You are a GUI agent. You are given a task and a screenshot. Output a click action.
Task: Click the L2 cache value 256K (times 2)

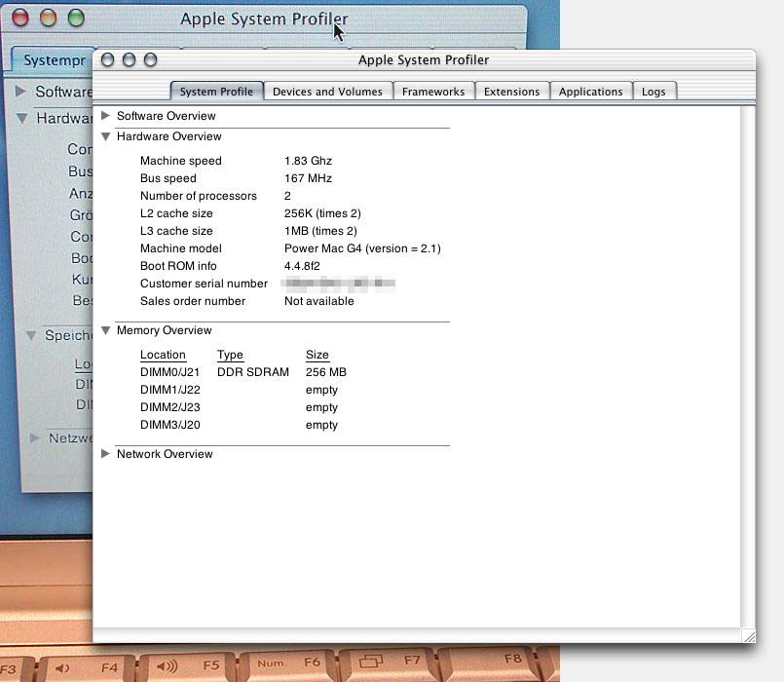tap(322, 213)
